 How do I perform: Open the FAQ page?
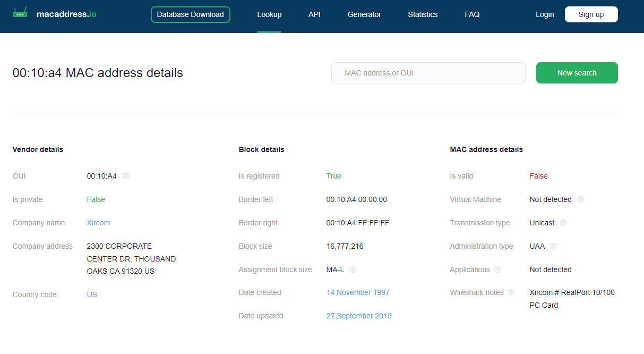[472, 14]
